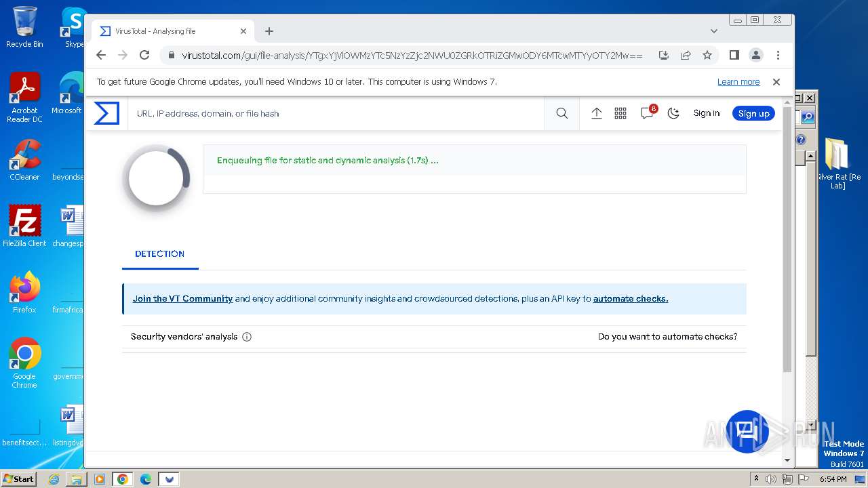Select the DETECTION tab

click(x=160, y=253)
